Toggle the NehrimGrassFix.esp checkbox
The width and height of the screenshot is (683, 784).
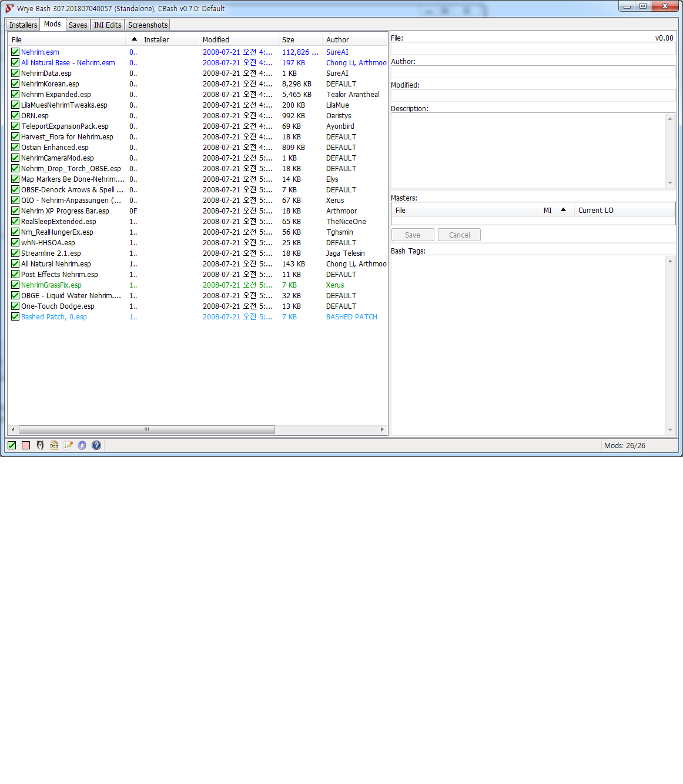pos(15,285)
